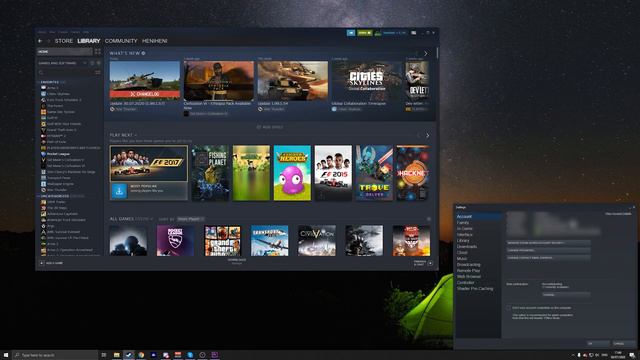
Task: Open F1 2015 game cover
Action: [333, 173]
